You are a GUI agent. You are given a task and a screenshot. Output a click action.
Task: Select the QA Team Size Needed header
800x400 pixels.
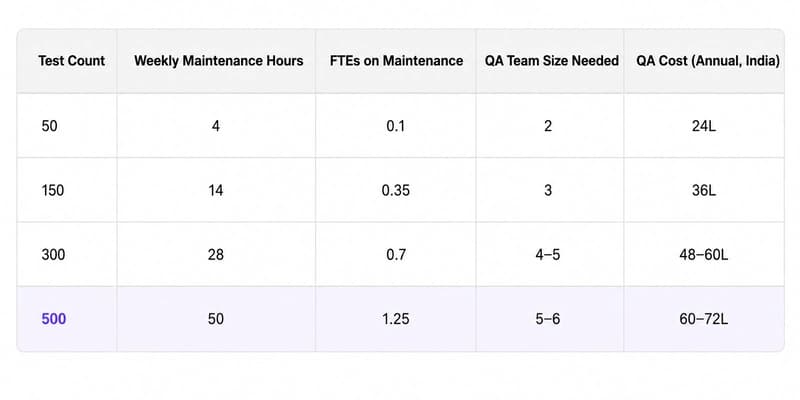pos(552,61)
